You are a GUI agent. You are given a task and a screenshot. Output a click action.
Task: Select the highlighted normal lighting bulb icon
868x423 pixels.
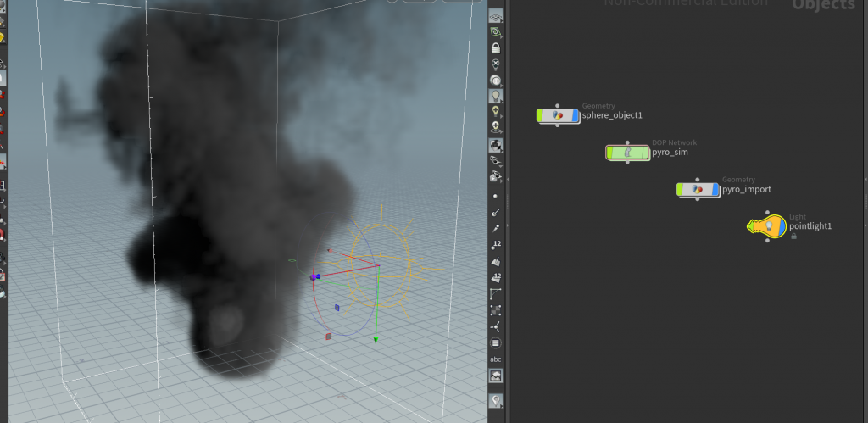[495, 96]
